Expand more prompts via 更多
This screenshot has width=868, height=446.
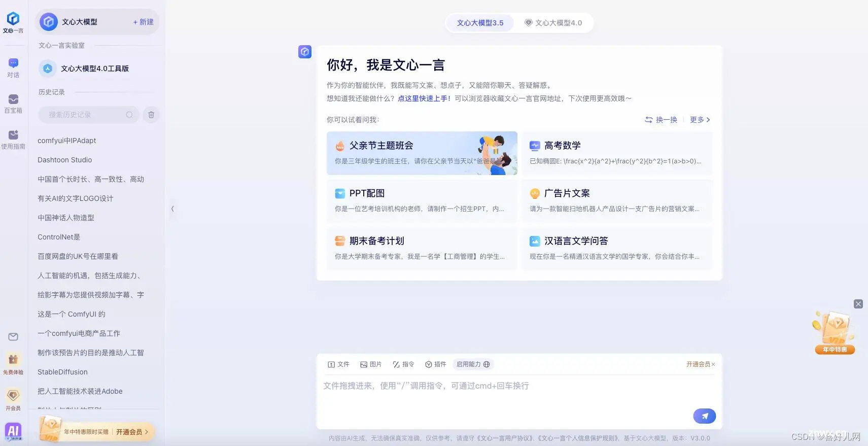(x=700, y=120)
